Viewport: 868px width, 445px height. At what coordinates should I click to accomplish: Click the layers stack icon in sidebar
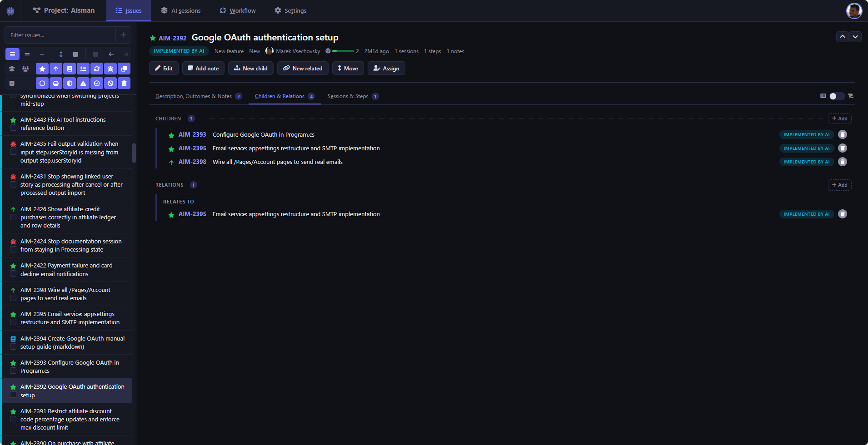[12, 69]
